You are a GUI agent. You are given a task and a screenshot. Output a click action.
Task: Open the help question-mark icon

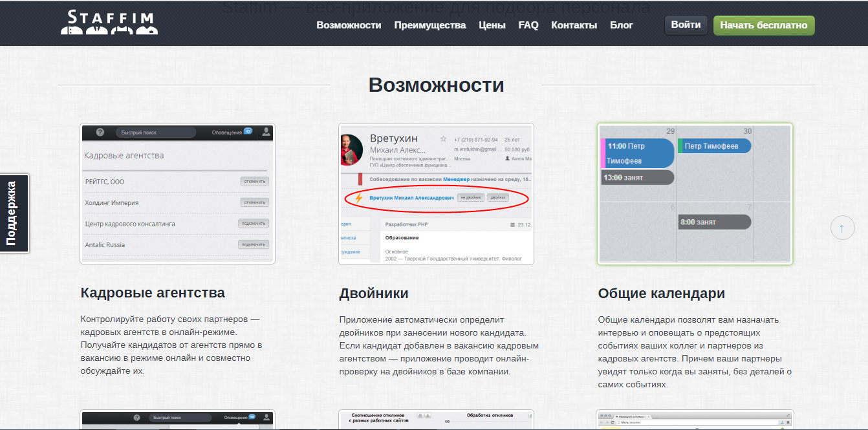pyautogui.click(x=100, y=132)
